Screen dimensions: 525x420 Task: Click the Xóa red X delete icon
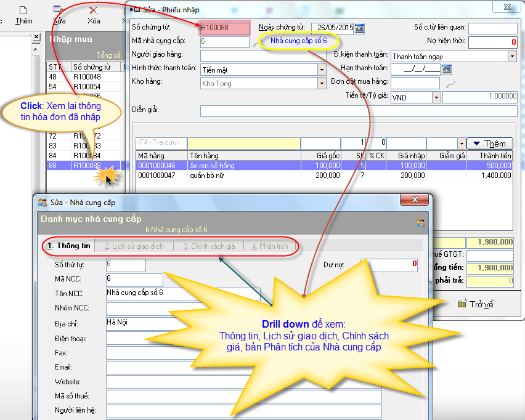93,10
